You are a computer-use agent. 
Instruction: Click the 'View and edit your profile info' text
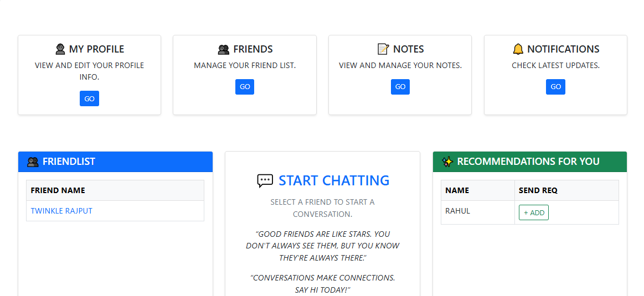[x=90, y=71]
